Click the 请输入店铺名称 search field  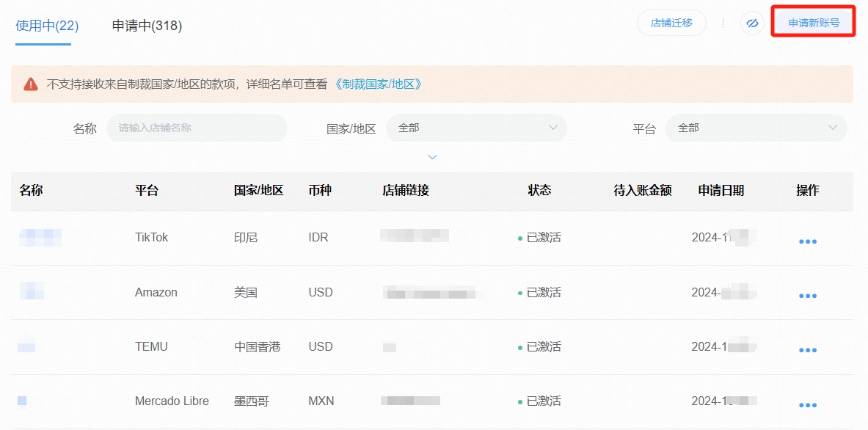[197, 128]
